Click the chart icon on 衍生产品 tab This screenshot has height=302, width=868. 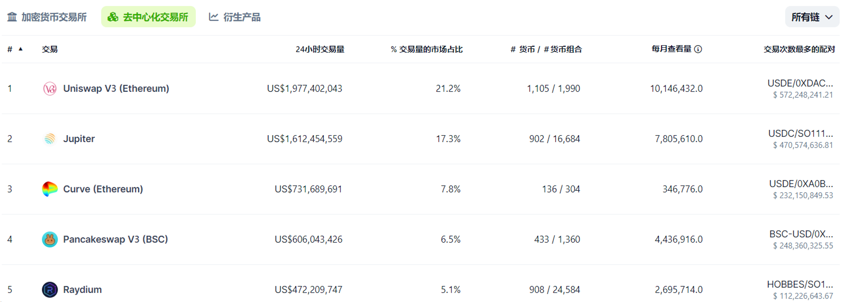pos(214,17)
